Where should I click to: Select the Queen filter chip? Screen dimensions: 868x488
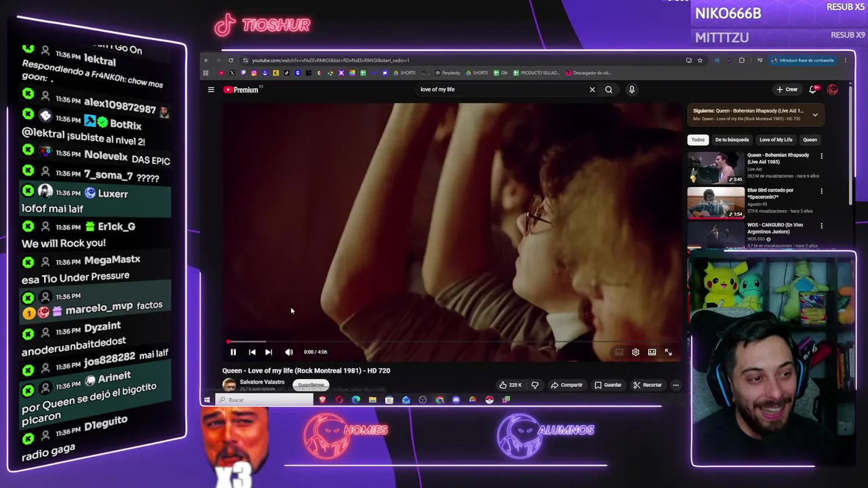810,140
